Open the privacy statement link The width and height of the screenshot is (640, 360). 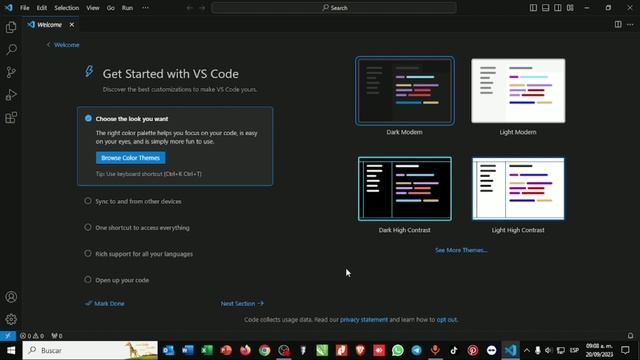pyautogui.click(x=364, y=320)
